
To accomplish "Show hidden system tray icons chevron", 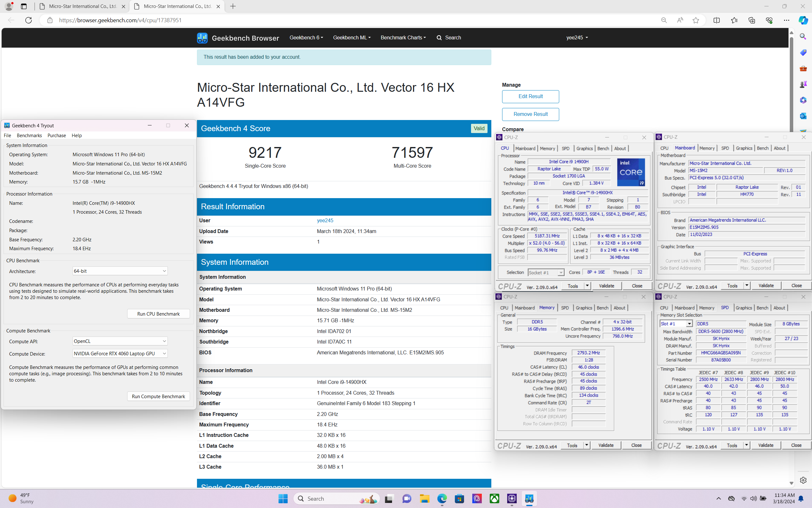I will click(718, 498).
